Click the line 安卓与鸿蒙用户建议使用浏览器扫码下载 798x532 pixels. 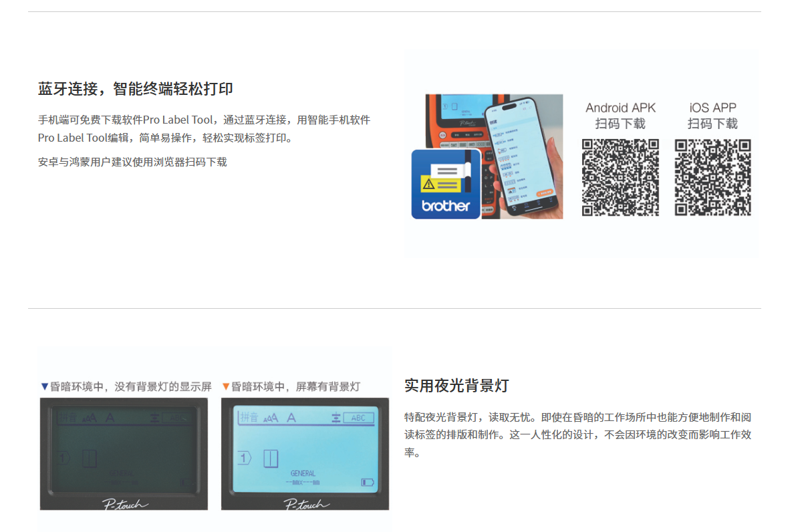tap(132, 162)
